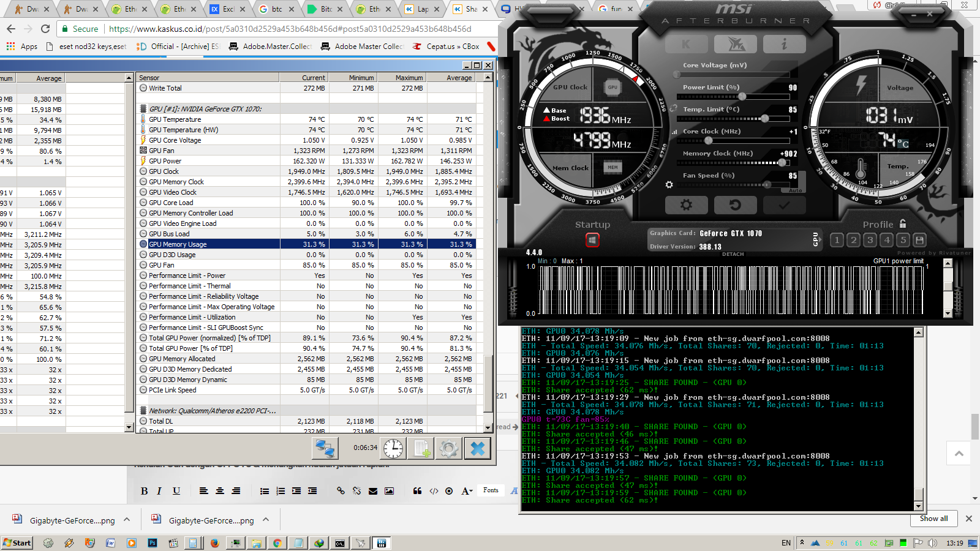Open HWiNFO sensor settings gear icon
Image resolution: width=980 pixels, height=551 pixels.
click(449, 449)
